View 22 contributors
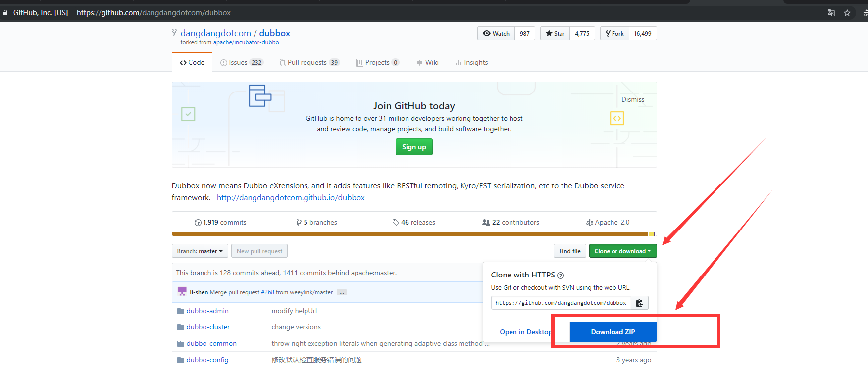The image size is (868, 368). point(511,222)
